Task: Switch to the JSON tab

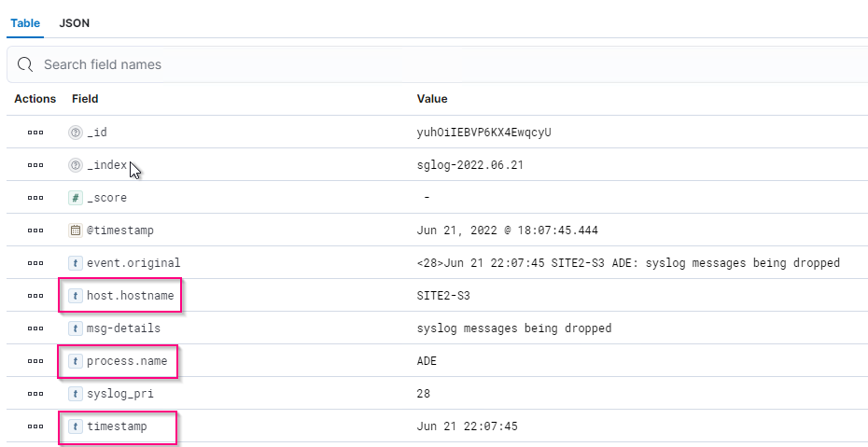Action: tap(74, 22)
